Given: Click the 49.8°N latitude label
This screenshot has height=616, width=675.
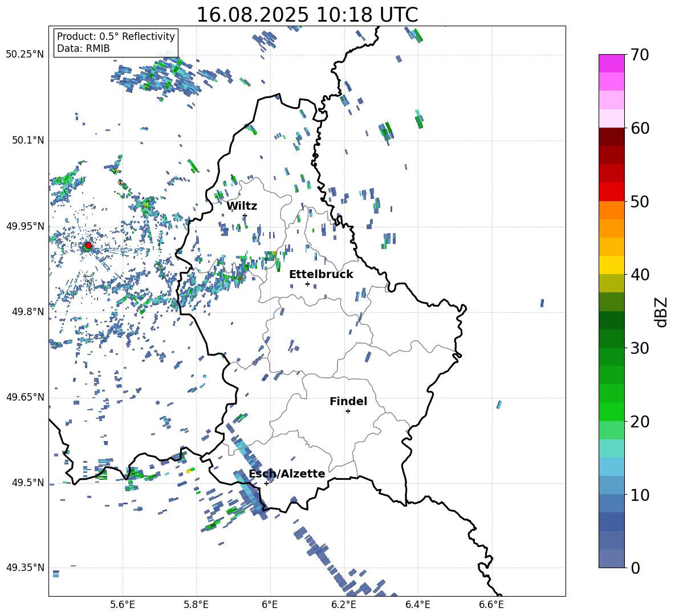Looking at the screenshot, I should pos(28,312).
